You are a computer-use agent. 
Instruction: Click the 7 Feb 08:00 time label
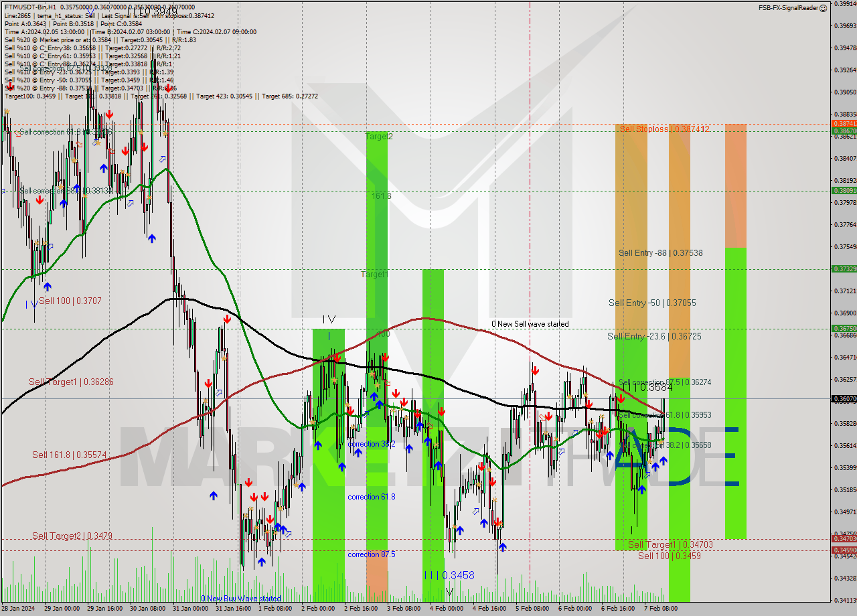tap(661, 609)
